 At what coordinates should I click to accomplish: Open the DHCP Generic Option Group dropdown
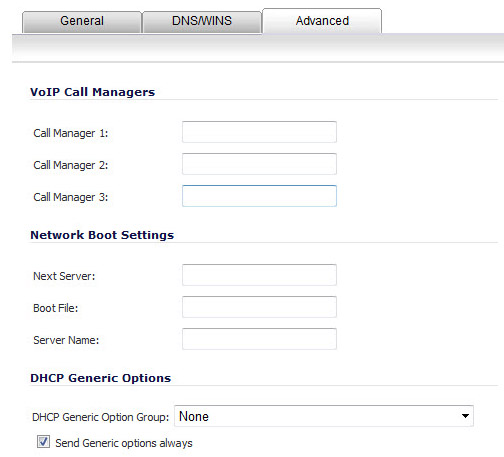pyautogui.click(x=324, y=416)
